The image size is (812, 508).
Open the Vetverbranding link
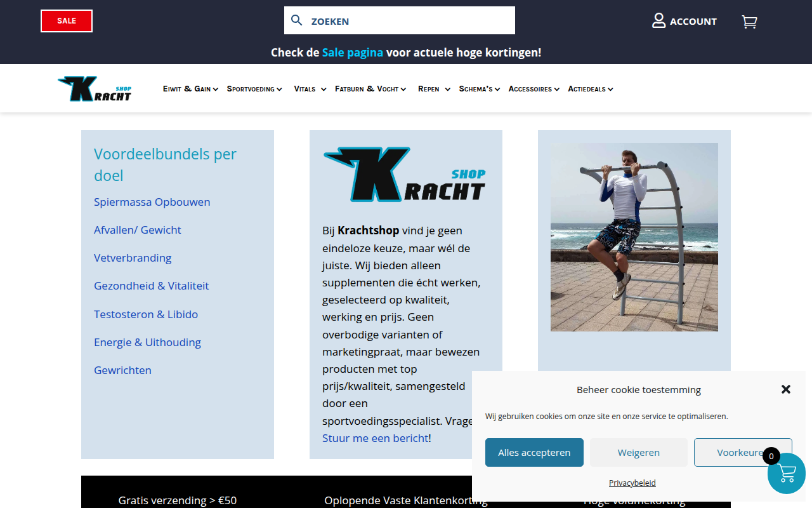[133, 258]
